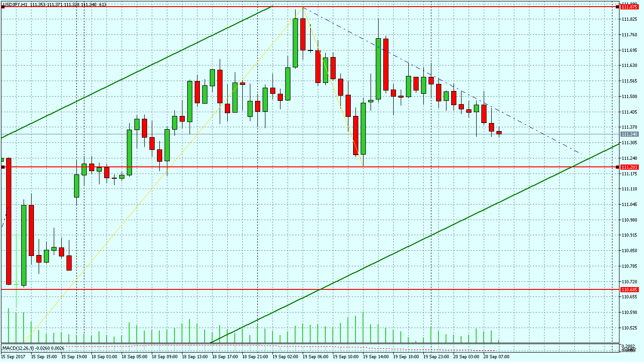Select the black handle on 111.875 line's right end
Viewport: 644px width, 362px height.
(x=617, y=7)
